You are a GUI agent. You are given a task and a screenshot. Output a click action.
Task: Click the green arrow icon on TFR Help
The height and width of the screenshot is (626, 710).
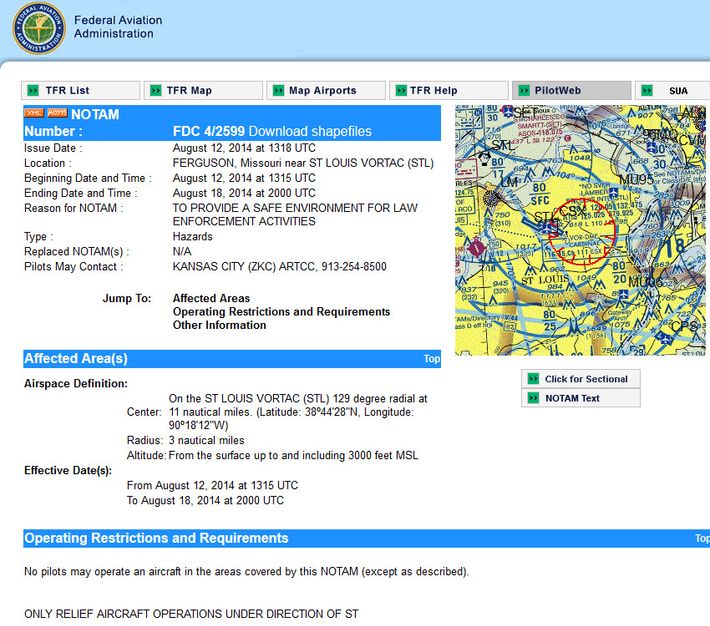click(401, 91)
